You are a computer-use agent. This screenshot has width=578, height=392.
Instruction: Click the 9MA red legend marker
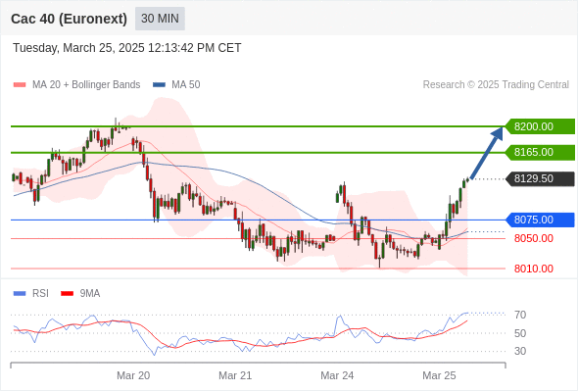pyautogui.click(x=67, y=294)
